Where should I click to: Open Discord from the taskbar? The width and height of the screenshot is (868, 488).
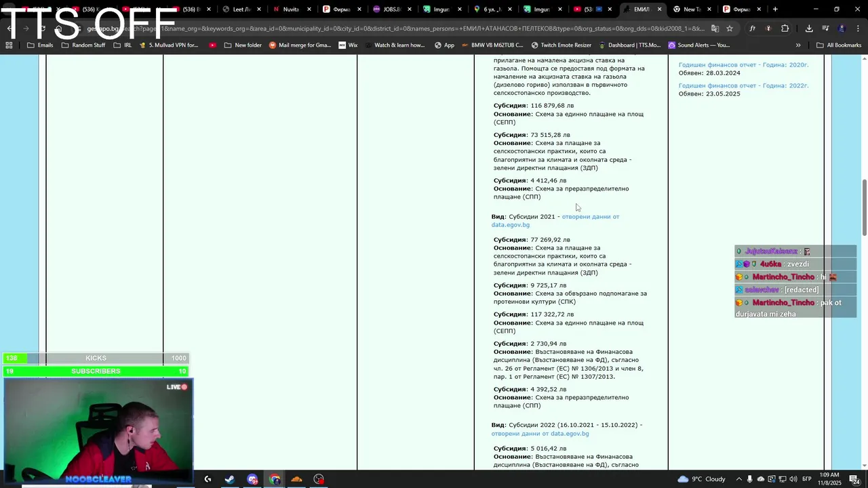252,479
